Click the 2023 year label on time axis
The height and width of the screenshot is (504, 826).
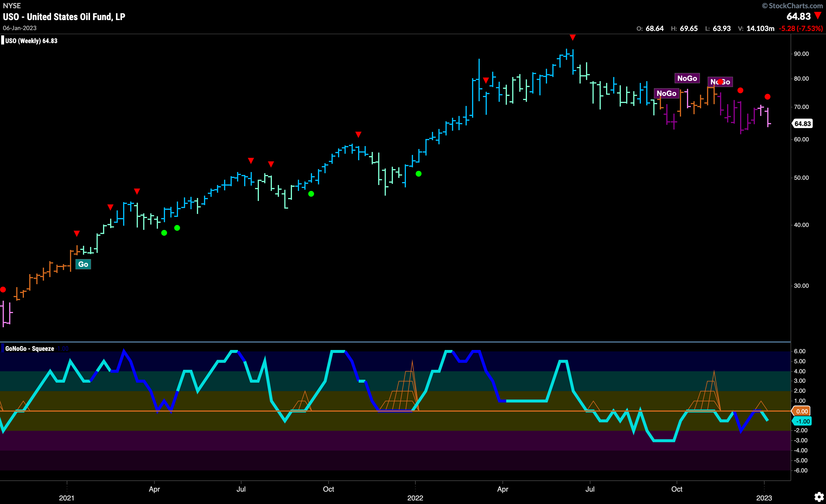tap(764, 498)
